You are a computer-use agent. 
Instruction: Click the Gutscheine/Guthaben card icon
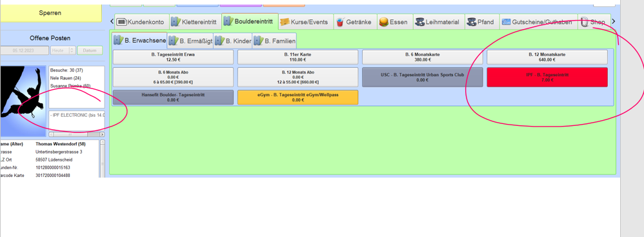coord(506,22)
